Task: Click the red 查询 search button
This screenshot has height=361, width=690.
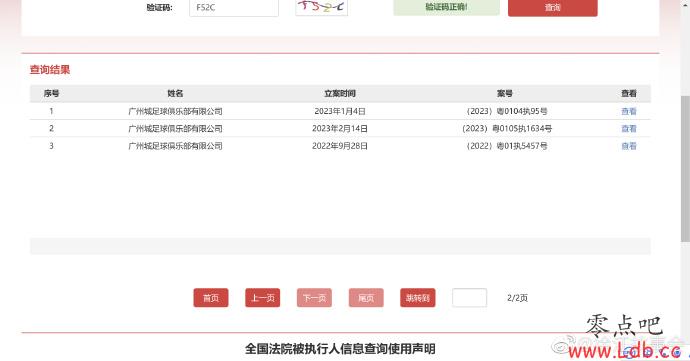Action: point(553,8)
